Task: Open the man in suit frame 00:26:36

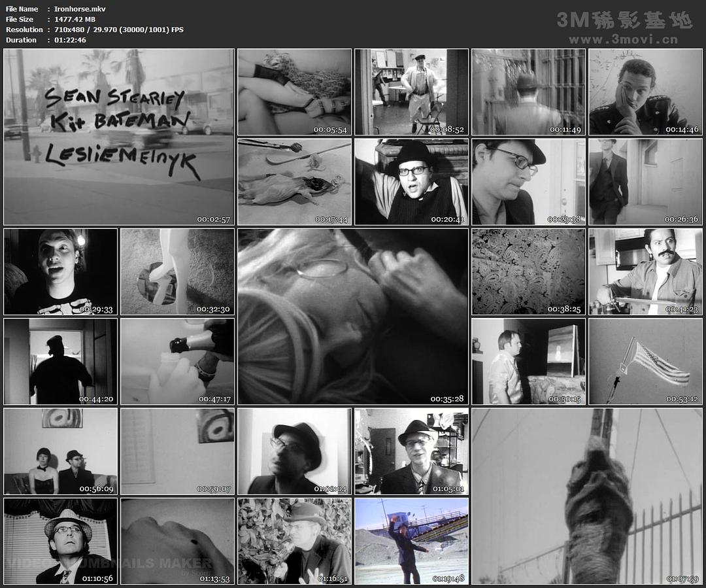Action: (x=645, y=181)
